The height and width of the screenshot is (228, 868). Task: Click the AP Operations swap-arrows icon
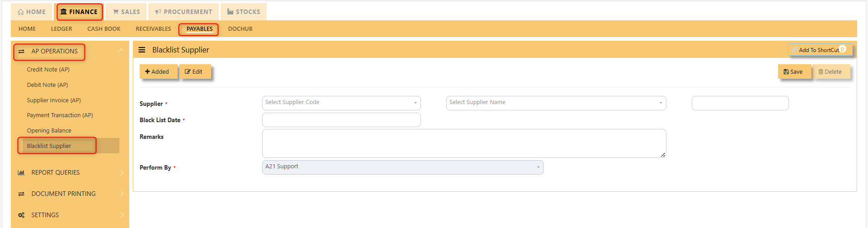[21, 52]
